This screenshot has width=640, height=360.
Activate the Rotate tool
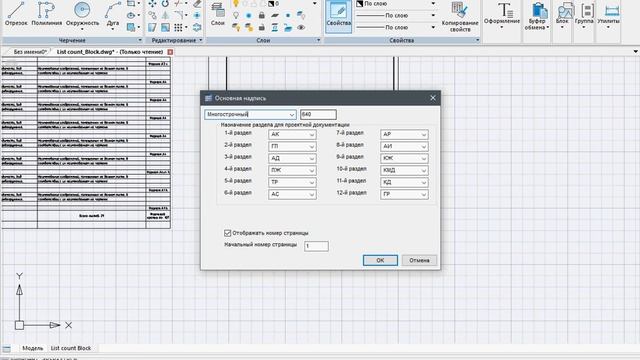pos(165,4)
